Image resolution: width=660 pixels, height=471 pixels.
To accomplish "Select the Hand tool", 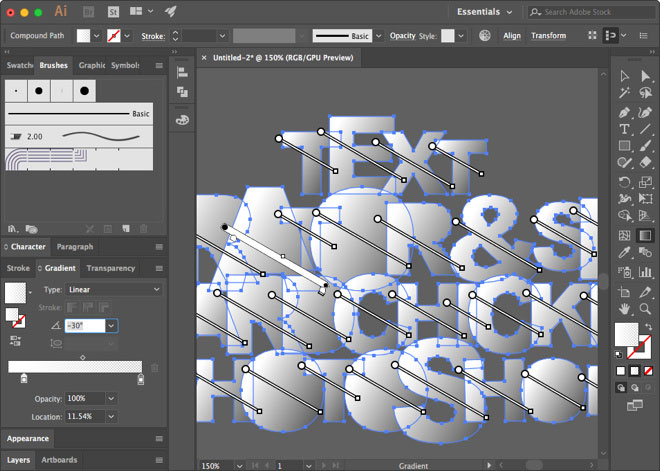I will tap(625, 309).
